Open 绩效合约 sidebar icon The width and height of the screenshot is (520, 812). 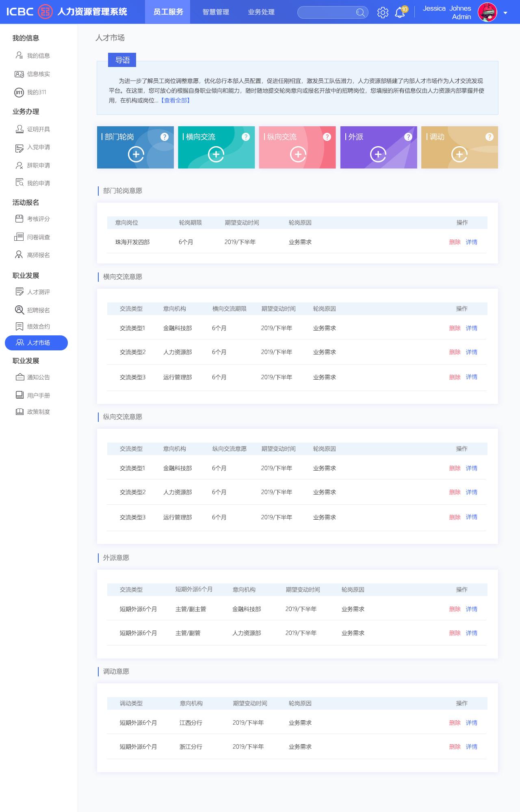[x=19, y=326]
